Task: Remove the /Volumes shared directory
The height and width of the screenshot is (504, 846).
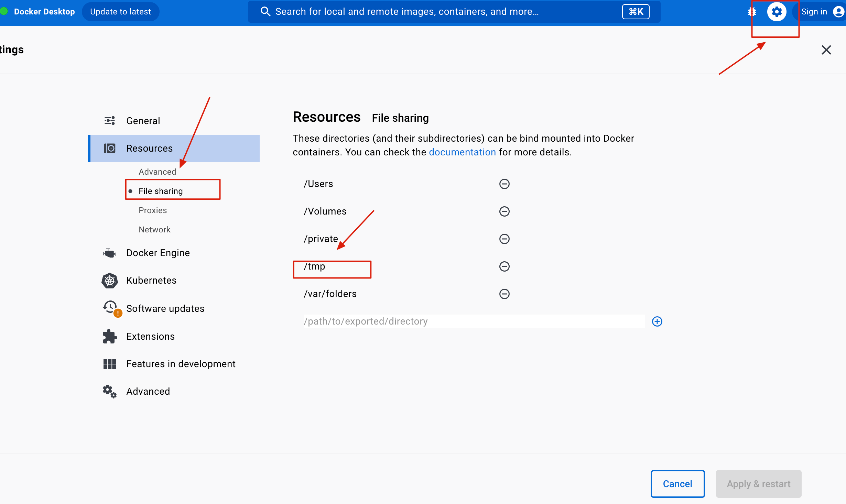Action: point(504,211)
